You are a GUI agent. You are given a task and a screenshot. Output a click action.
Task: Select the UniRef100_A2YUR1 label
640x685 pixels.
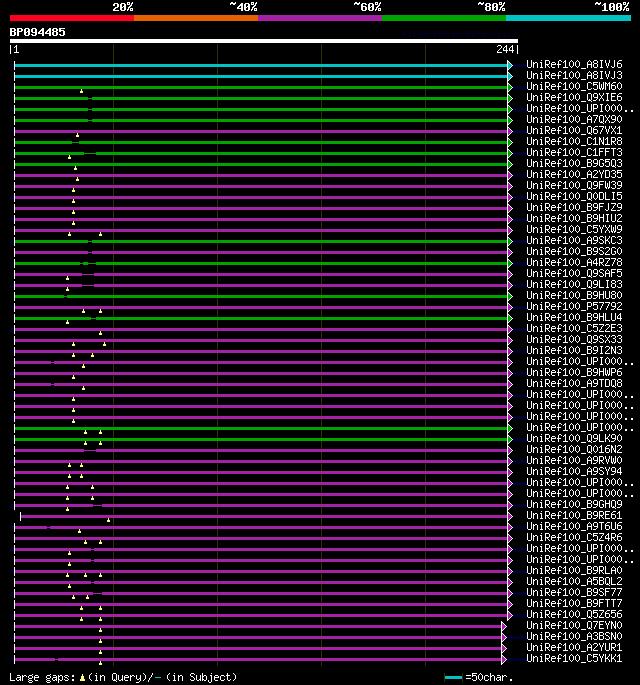pos(574,647)
